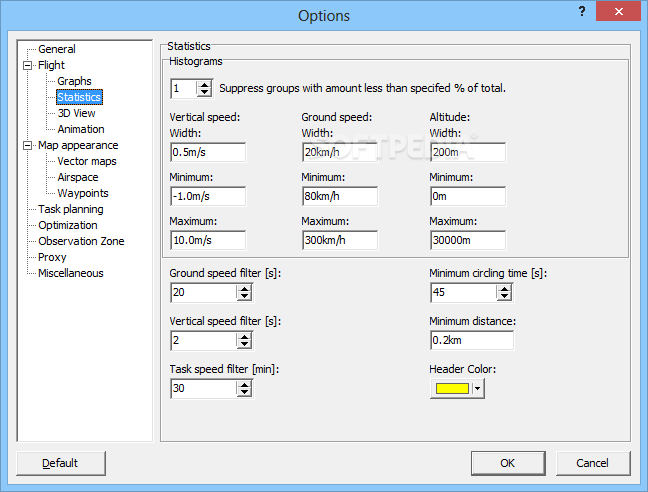Decrease the suppress groups percentage spinner

204,92
